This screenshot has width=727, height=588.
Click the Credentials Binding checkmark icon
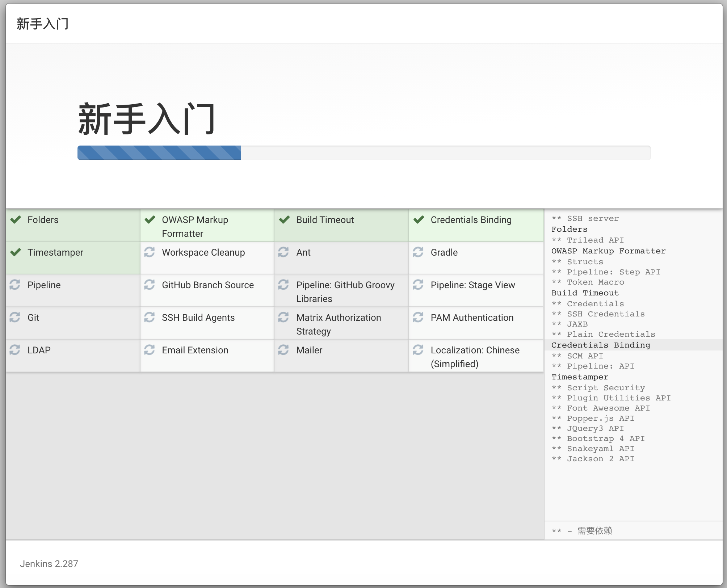point(419,220)
